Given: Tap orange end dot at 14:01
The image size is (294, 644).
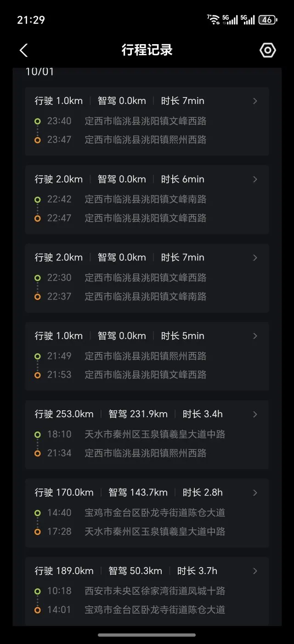Looking at the screenshot, I should point(37,610).
